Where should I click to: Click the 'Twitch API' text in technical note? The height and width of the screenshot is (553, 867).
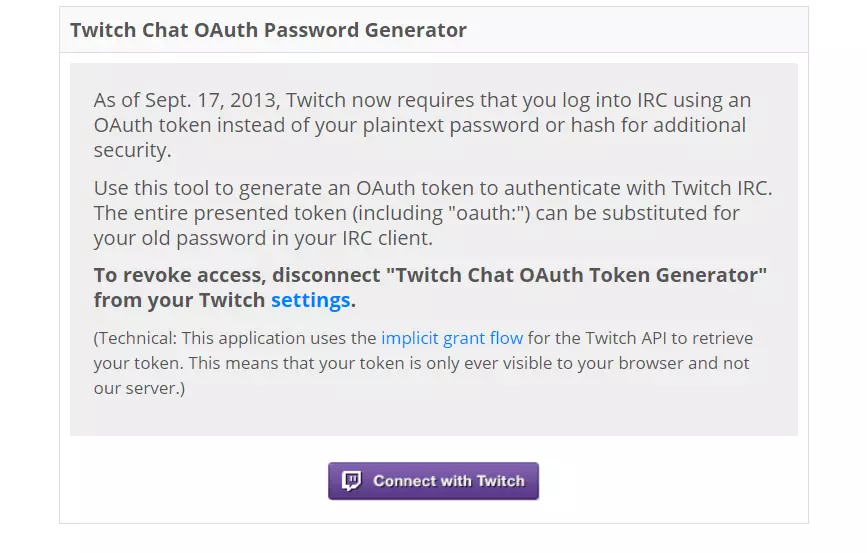click(x=636, y=338)
